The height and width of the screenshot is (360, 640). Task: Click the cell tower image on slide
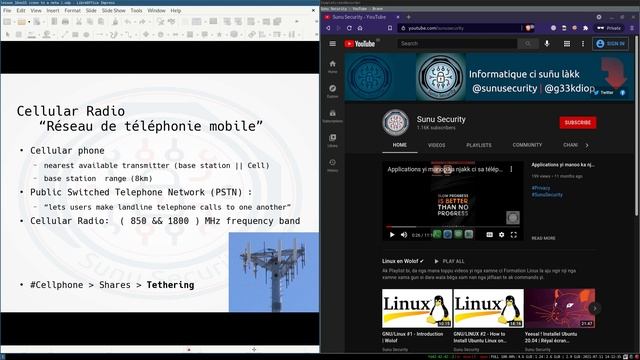pyautogui.click(x=274, y=272)
